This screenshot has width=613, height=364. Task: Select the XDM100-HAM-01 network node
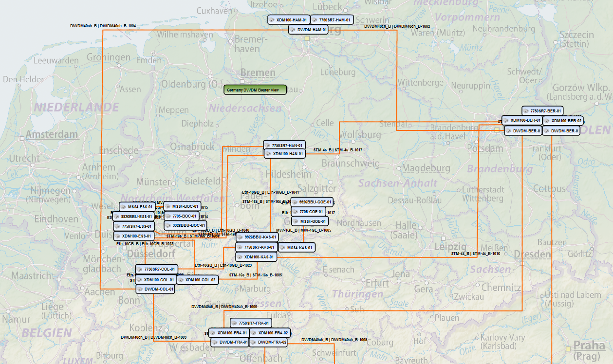coord(289,20)
